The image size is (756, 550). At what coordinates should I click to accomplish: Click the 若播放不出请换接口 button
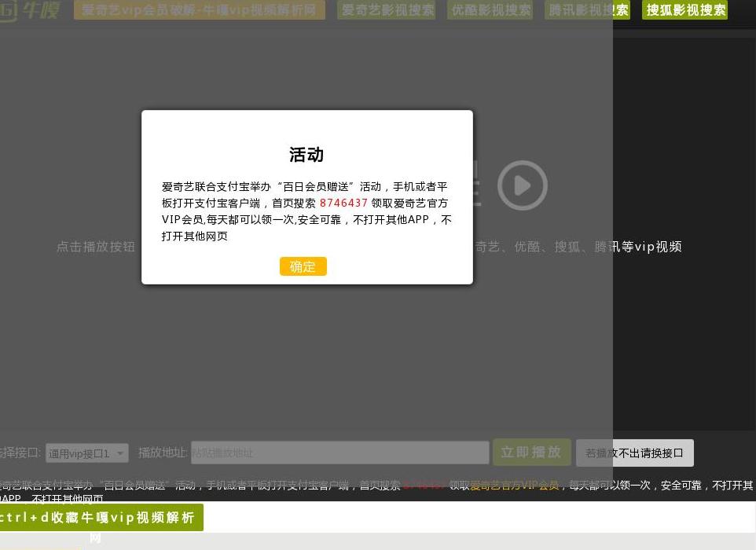634,453
